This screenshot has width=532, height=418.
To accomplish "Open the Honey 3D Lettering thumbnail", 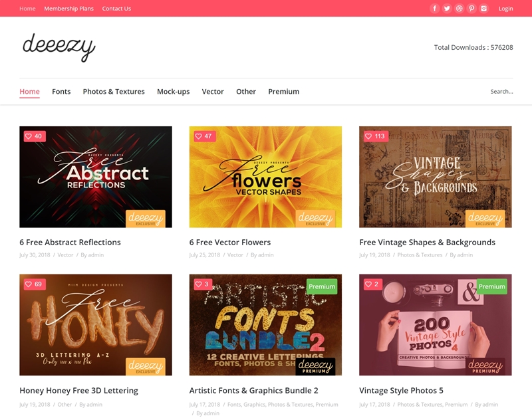I will click(x=96, y=325).
